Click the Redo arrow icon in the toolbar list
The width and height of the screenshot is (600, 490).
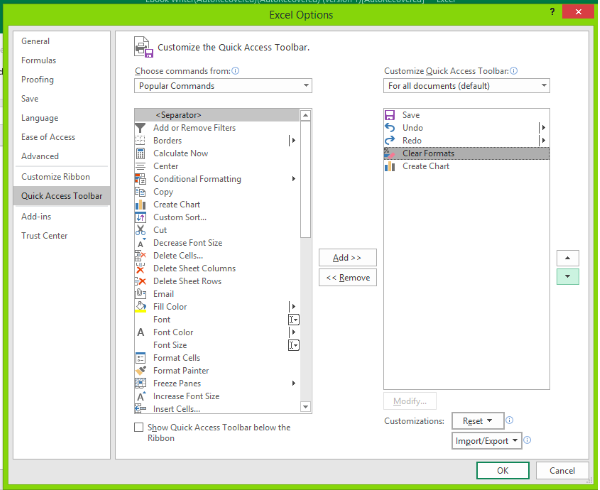click(390, 140)
